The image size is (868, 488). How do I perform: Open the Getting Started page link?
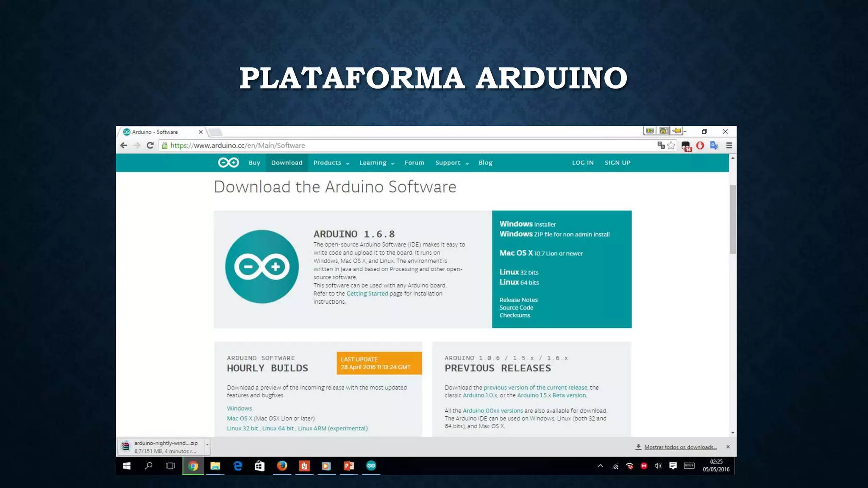pyautogui.click(x=367, y=294)
